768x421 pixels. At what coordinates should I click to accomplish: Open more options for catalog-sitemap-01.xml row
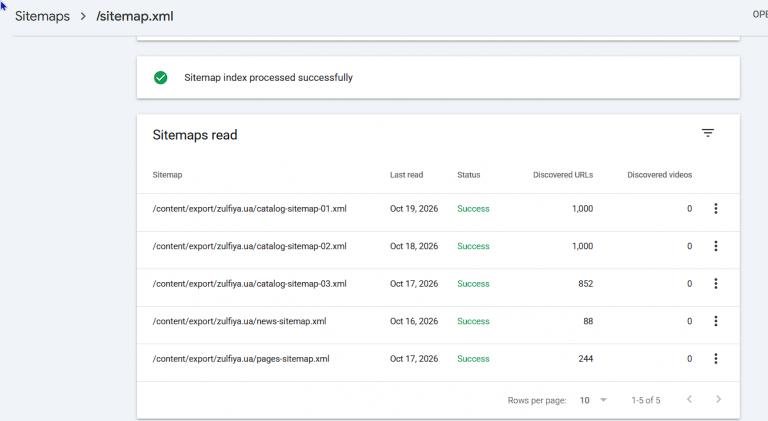coord(716,209)
